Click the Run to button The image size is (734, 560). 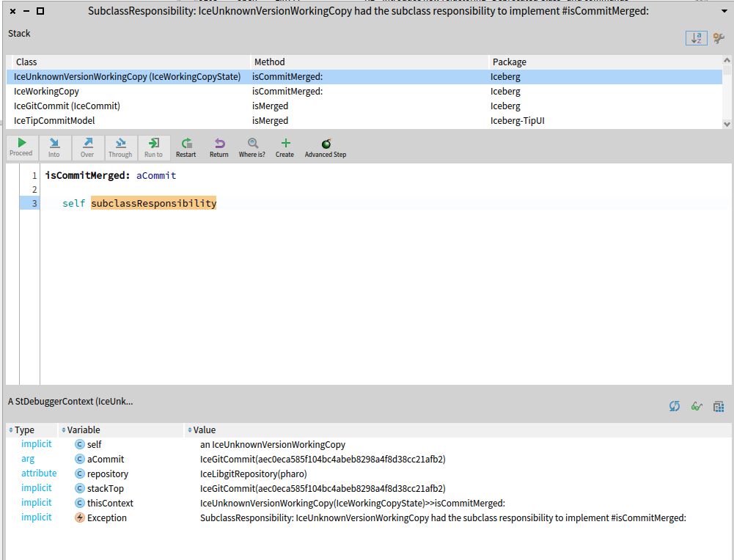pyautogui.click(x=153, y=147)
